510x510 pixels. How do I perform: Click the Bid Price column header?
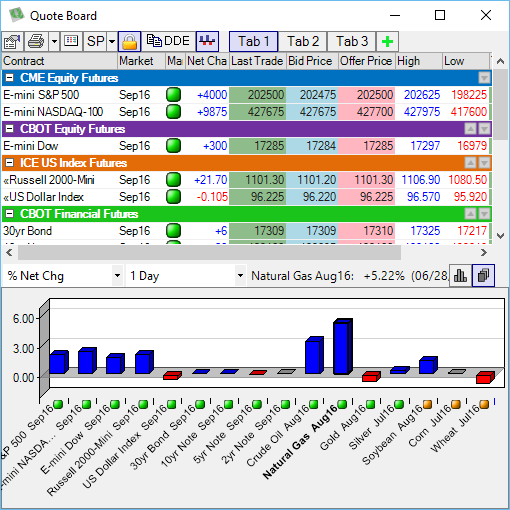312,61
